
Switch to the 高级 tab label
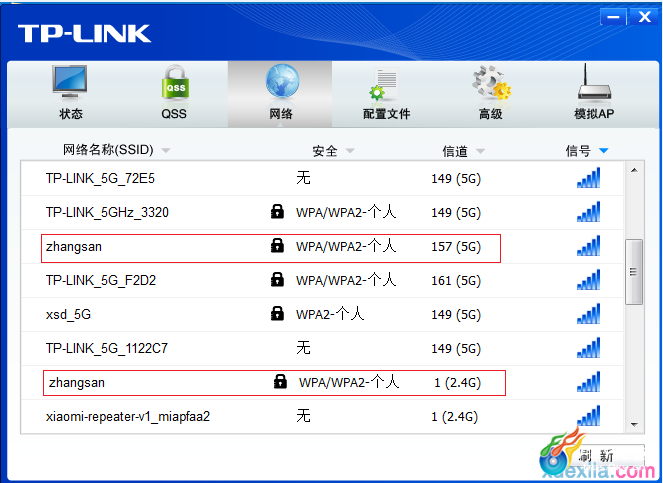[490, 113]
